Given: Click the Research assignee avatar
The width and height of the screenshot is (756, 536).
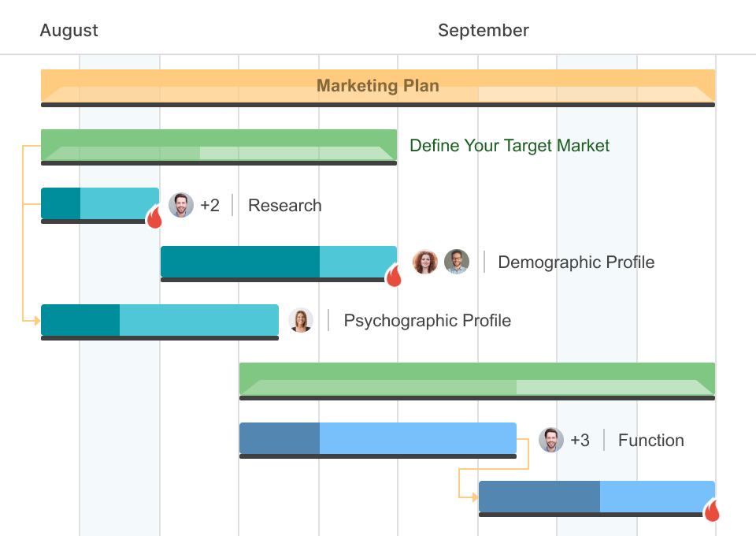Looking at the screenshot, I should 181,206.
